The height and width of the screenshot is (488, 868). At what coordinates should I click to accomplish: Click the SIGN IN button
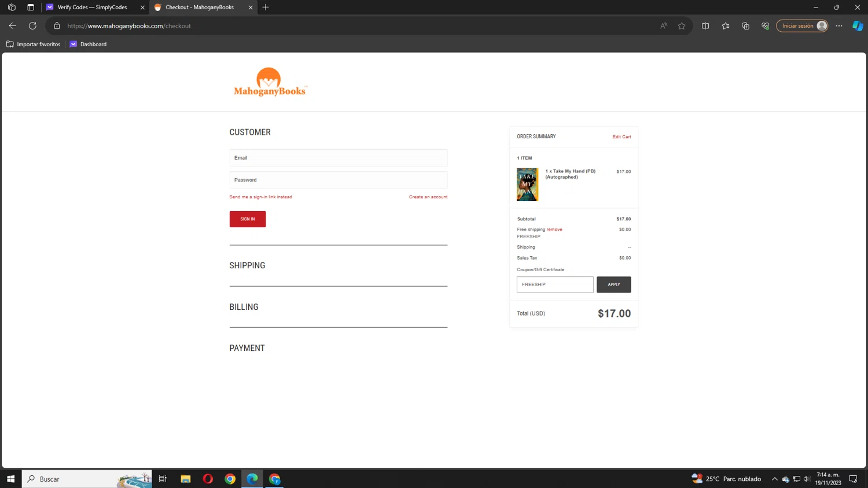coord(248,219)
